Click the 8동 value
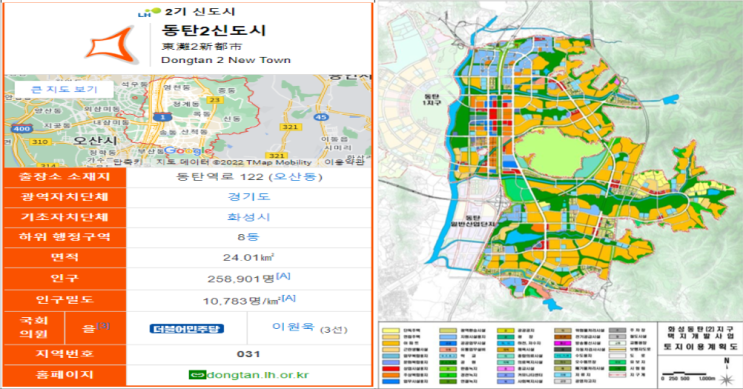 point(248,237)
